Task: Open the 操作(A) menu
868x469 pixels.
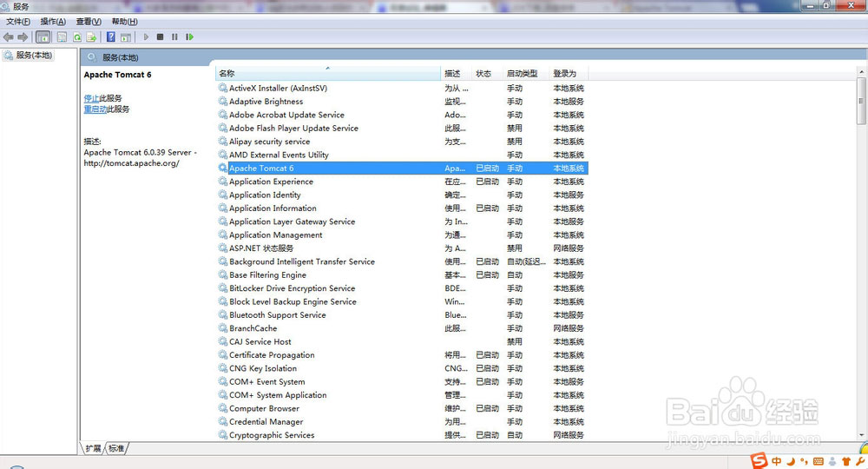Action: [x=53, y=22]
